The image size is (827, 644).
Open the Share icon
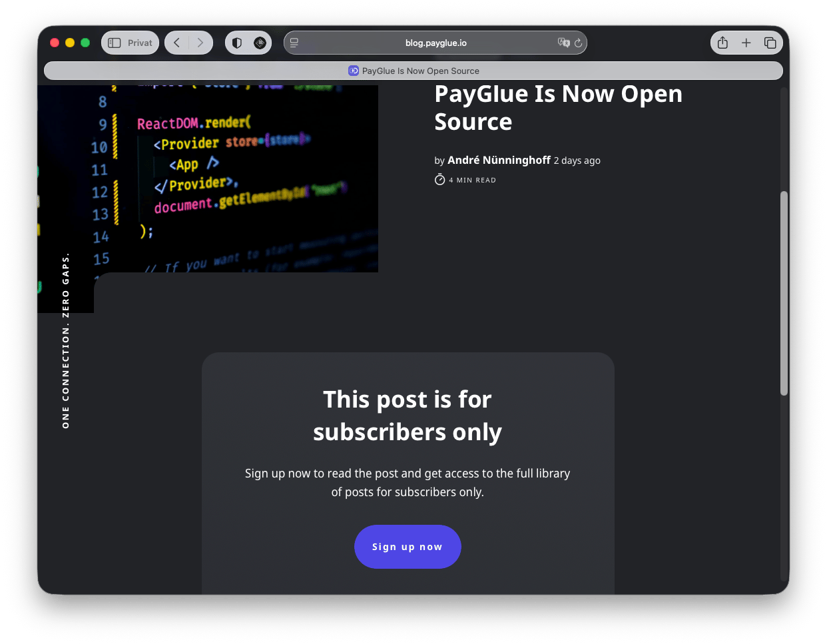pos(722,43)
